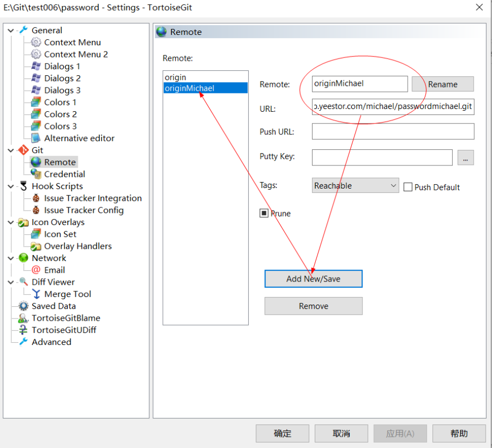Click the Network globe icon
492x448 pixels.
24,258
